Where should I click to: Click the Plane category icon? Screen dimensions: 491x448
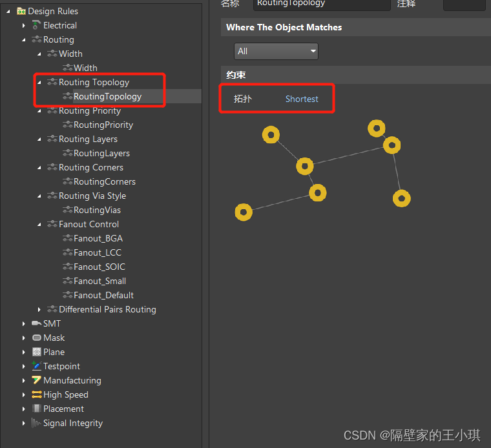[x=37, y=352]
